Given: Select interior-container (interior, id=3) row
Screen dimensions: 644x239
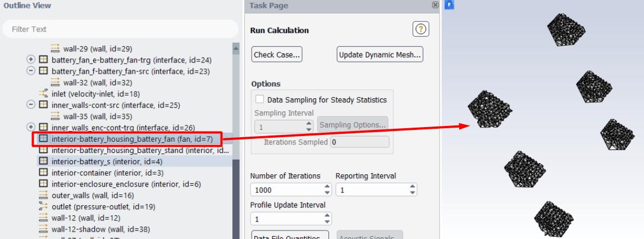Looking at the screenshot, I should tap(108, 173).
